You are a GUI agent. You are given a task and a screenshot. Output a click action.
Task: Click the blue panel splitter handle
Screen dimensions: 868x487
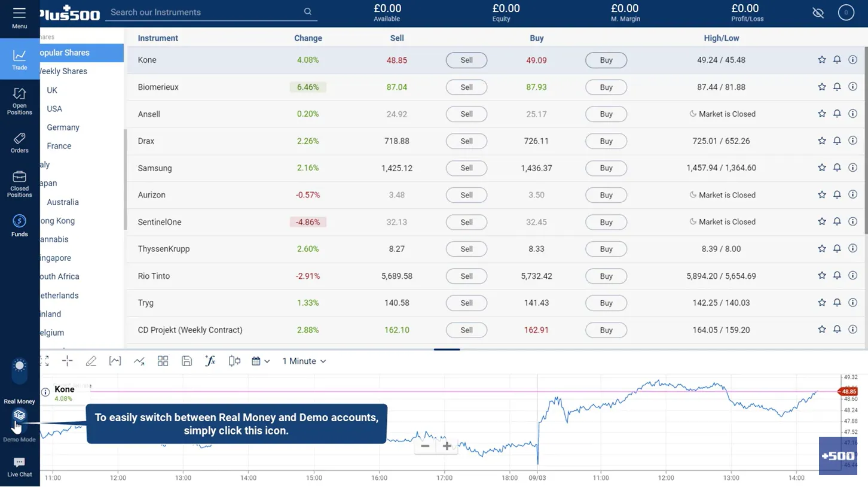[x=447, y=349]
